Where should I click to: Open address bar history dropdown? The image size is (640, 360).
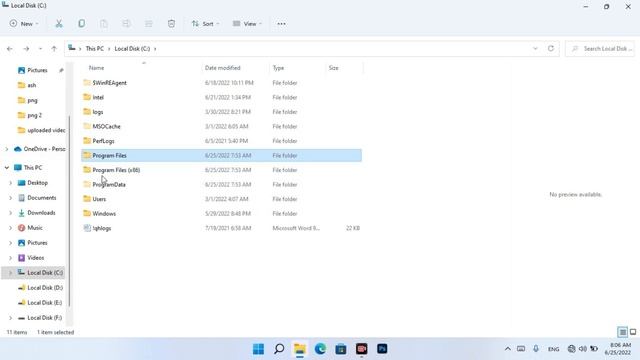tap(535, 49)
